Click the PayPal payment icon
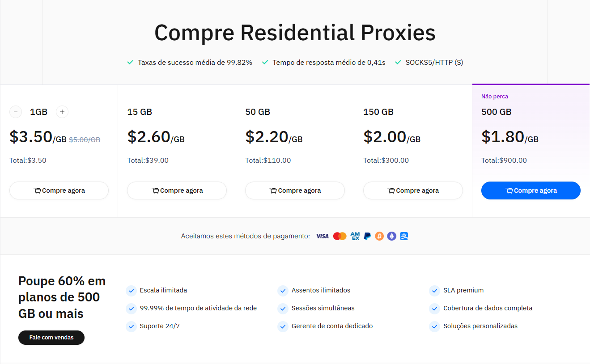 coord(367,236)
